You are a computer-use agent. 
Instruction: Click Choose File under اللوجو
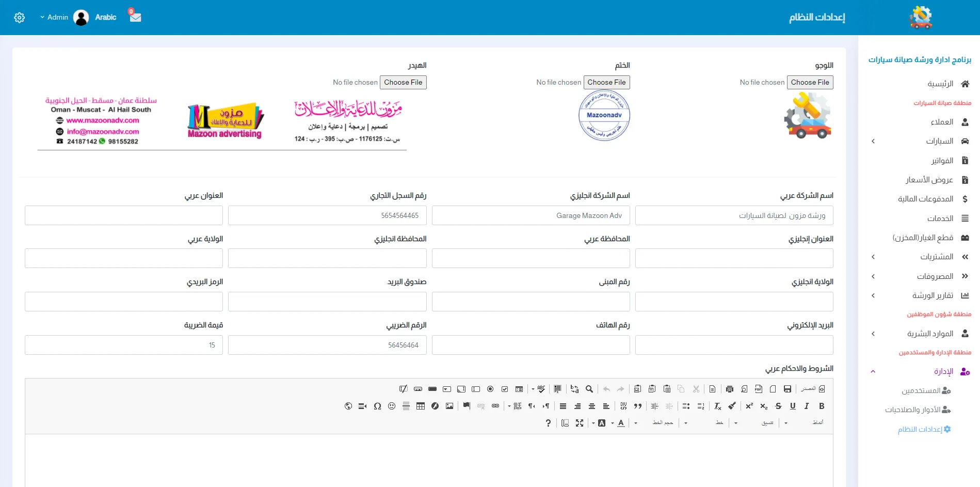click(810, 83)
